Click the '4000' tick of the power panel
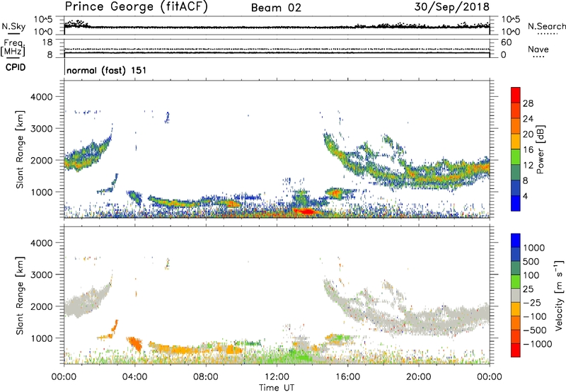 [41, 97]
